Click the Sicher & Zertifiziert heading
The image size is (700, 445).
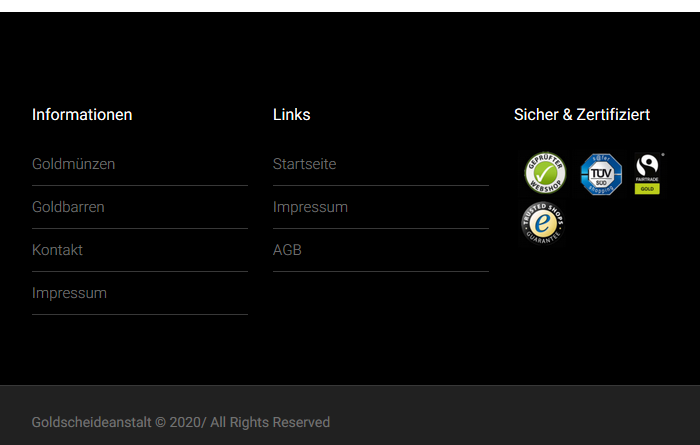[x=582, y=115]
